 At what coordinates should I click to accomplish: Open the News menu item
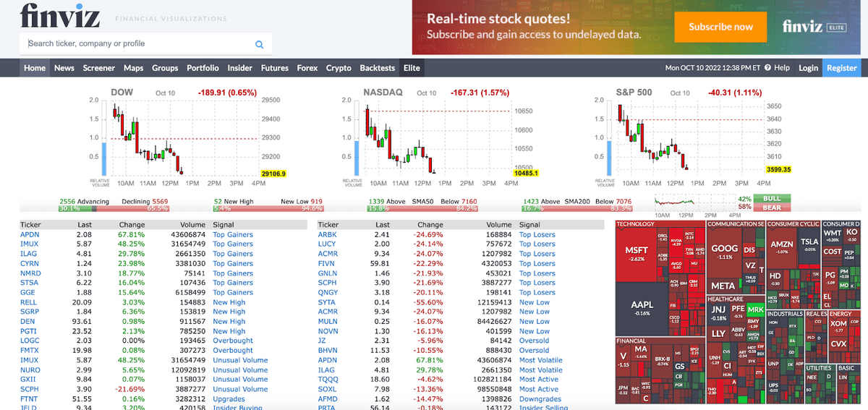[x=64, y=68]
